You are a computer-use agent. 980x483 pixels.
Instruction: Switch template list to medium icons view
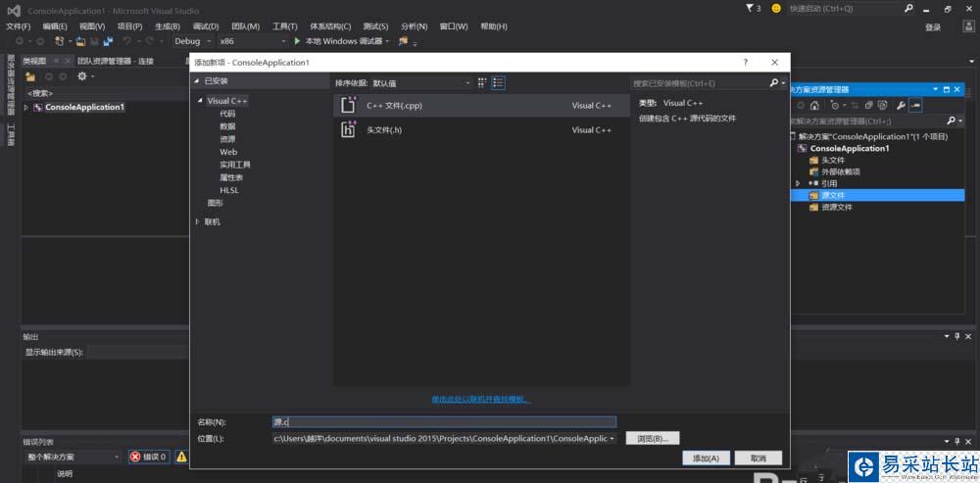click(x=482, y=82)
